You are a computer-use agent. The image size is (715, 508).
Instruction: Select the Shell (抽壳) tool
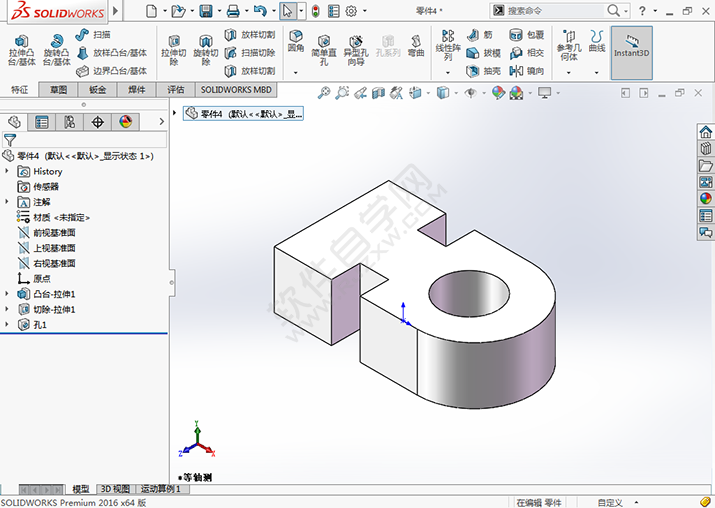coord(483,71)
